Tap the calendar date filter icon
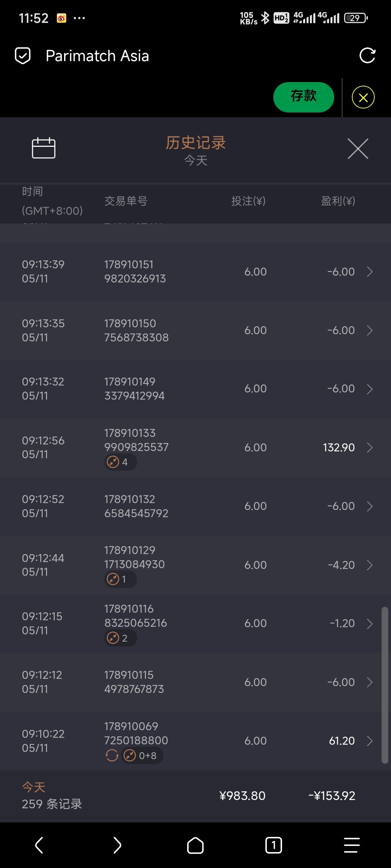Image resolution: width=391 pixels, height=868 pixels. click(43, 148)
